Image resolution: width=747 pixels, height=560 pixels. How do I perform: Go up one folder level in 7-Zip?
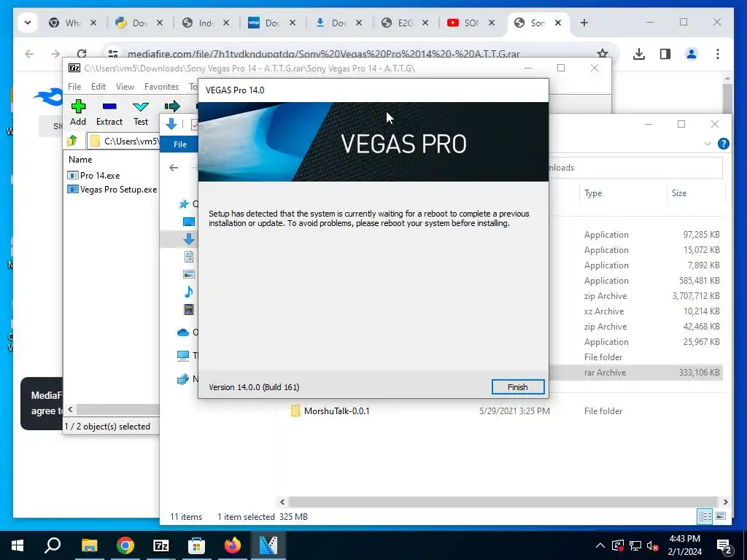tap(72, 141)
